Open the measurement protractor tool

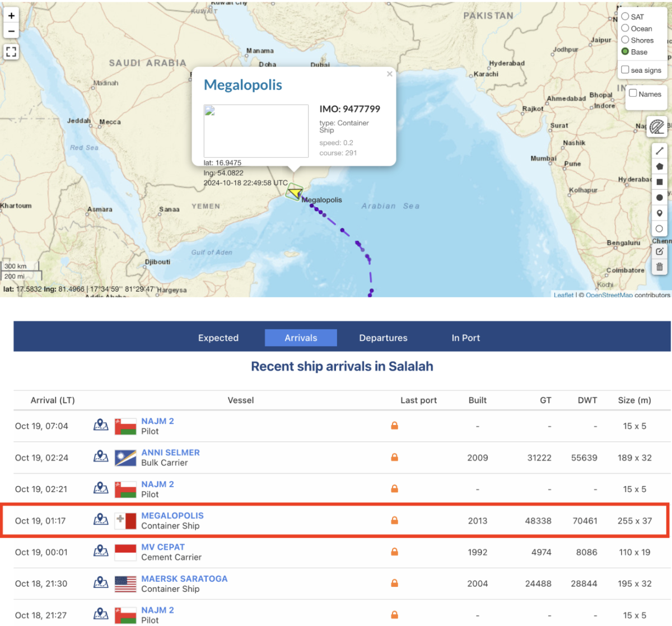click(x=657, y=127)
